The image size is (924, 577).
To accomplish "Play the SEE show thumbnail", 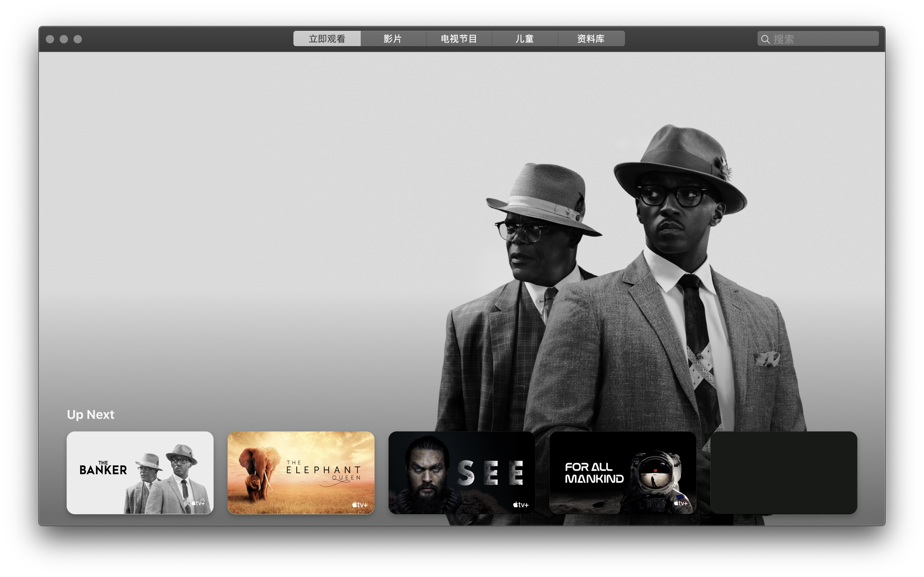I will pos(461,472).
